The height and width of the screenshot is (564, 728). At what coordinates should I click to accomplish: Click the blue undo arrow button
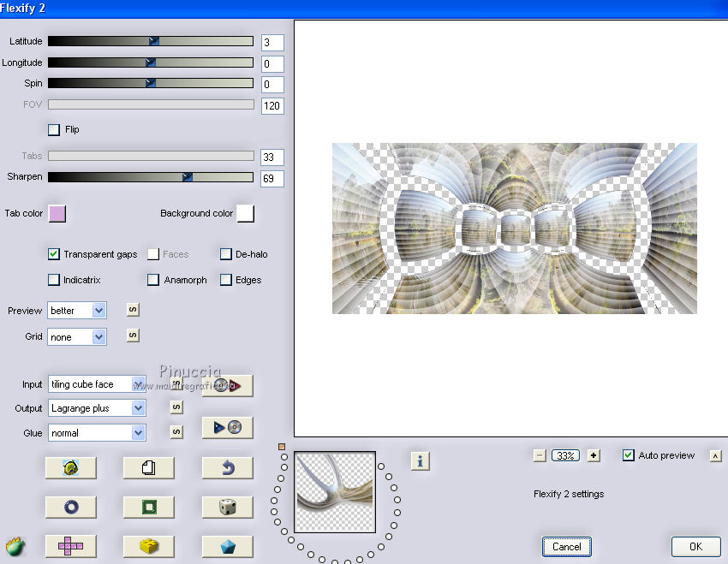(x=228, y=467)
